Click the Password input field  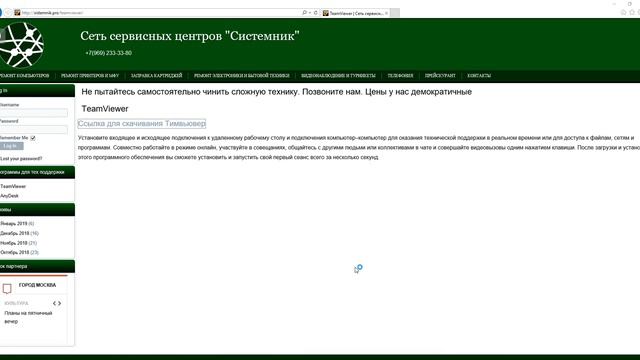pyautogui.click(x=33, y=129)
